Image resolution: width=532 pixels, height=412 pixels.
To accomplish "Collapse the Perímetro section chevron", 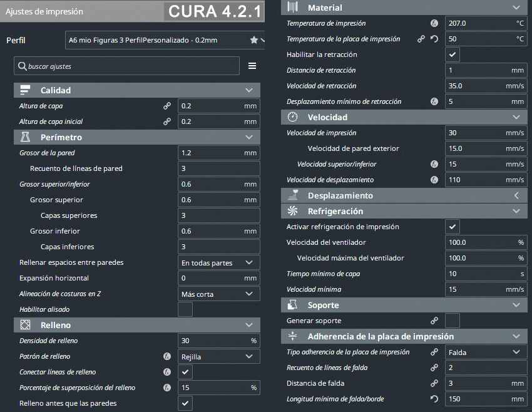I will [249, 137].
